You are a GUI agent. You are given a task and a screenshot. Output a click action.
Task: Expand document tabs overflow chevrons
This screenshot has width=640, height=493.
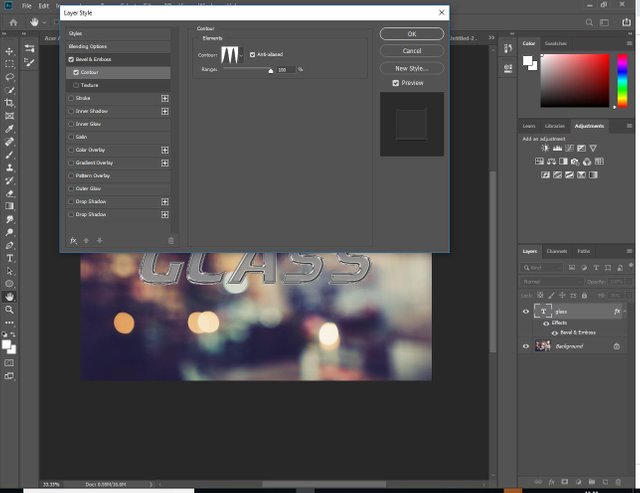click(x=491, y=38)
